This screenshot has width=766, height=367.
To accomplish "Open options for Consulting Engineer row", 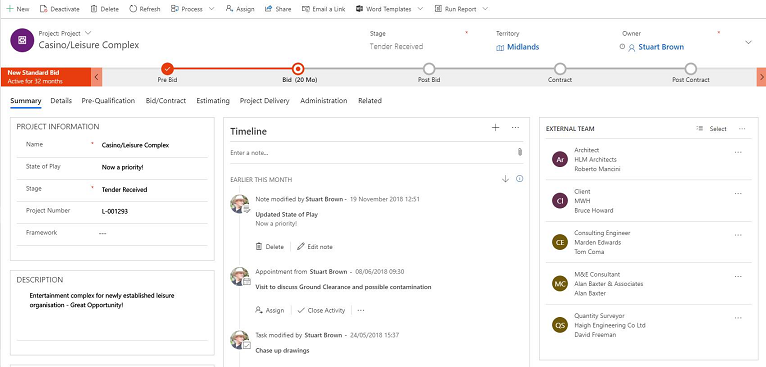I will [738, 235].
